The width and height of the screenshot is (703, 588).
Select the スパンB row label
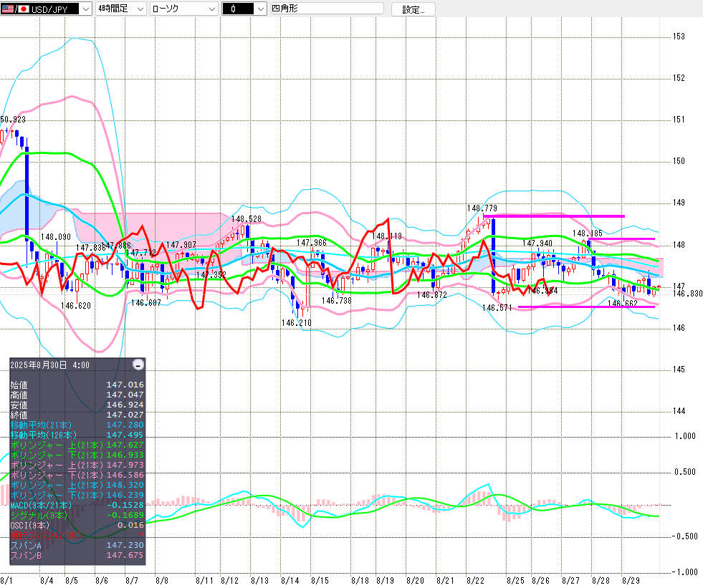(26, 555)
